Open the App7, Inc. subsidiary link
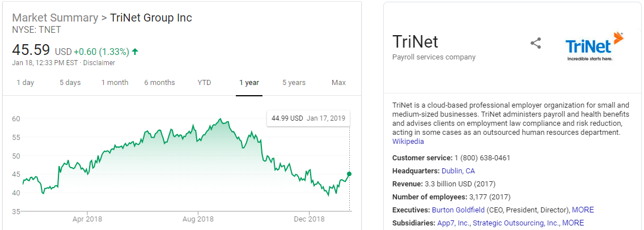This screenshot has width=644, height=230. click(453, 223)
